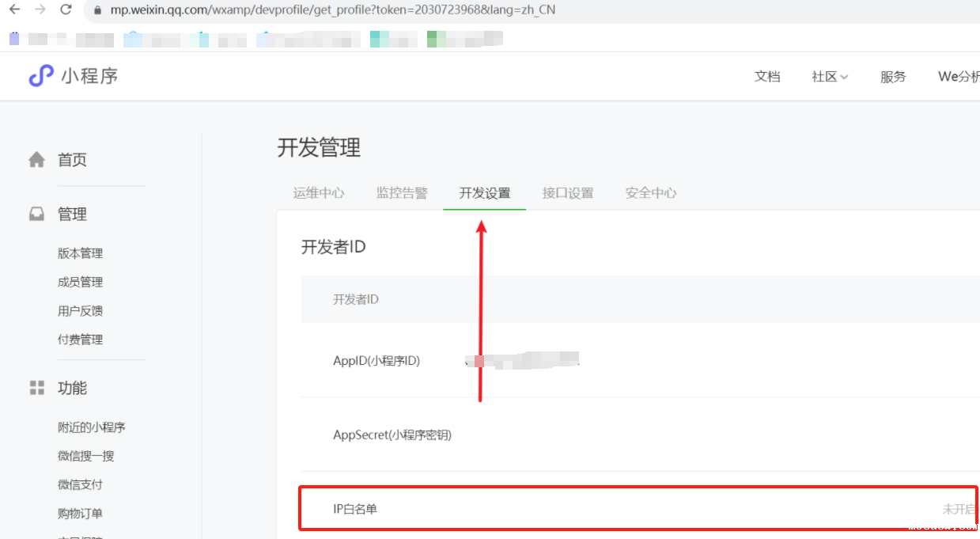Click the padlock icon in address bar
The image size is (980, 539).
click(x=98, y=11)
